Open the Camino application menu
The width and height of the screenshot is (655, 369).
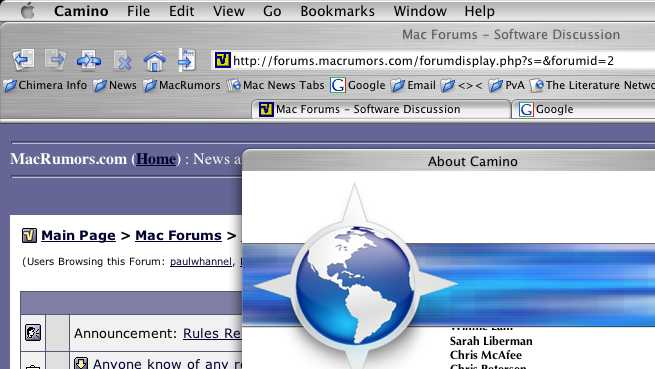81,11
